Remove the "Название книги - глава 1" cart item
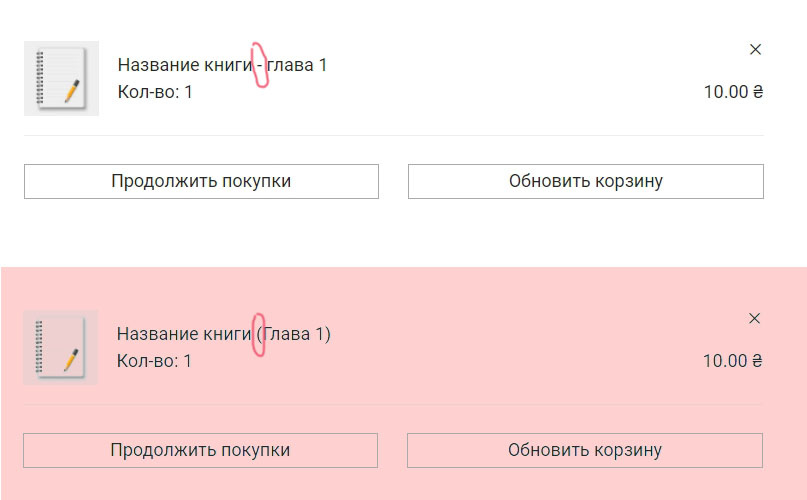This screenshot has height=500, width=807. click(755, 49)
